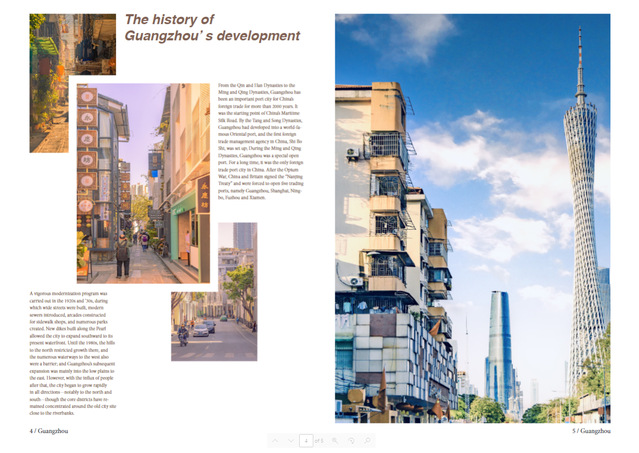Go to previous page using up arrow
The image size is (639, 453).
[x=275, y=441]
